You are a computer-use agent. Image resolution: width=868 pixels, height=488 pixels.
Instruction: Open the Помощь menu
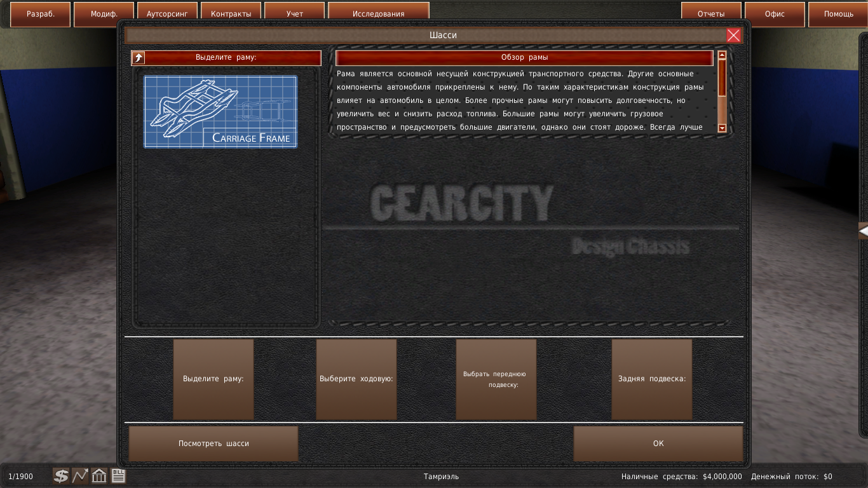click(838, 14)
